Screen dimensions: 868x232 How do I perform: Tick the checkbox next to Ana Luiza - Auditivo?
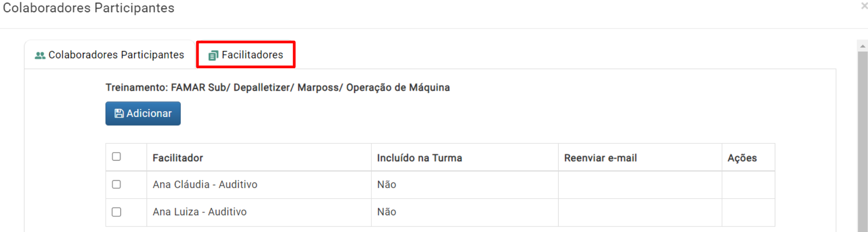click(116, 212)
